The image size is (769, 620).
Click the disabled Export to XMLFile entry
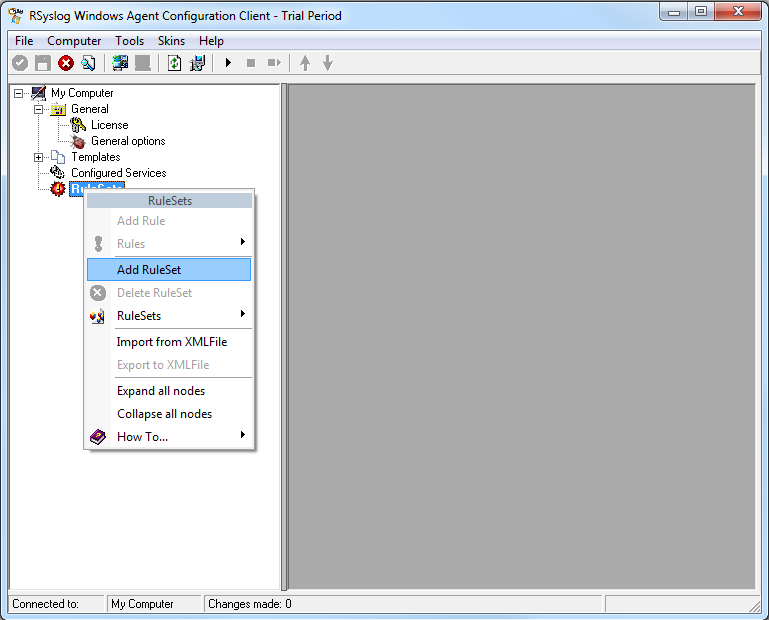169,365
